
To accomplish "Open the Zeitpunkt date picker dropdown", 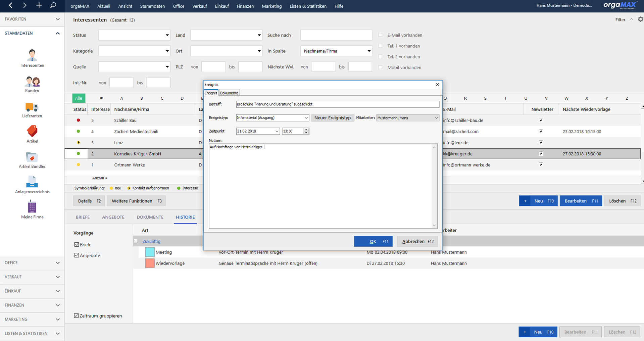I will [x=277, y=131].
